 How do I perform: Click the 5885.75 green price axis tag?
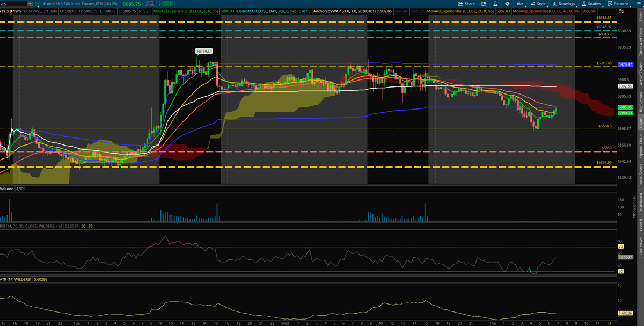(x=626, y=107)
